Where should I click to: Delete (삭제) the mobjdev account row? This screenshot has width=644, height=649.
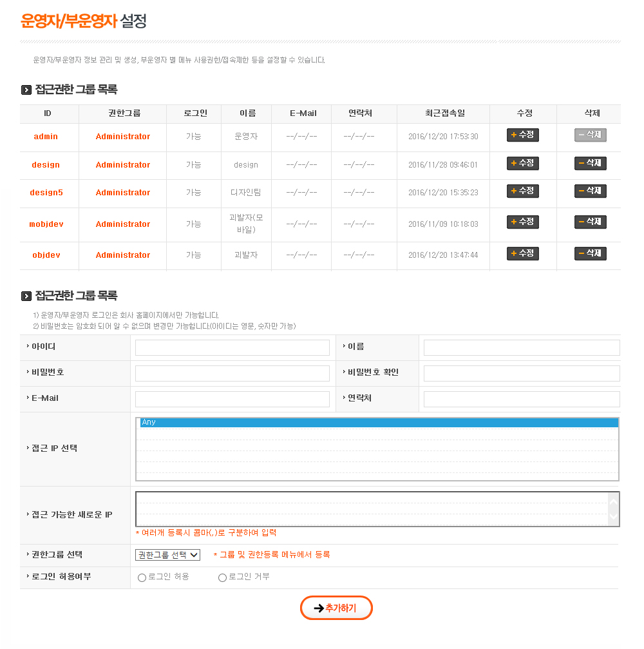[x=590, y=222]
